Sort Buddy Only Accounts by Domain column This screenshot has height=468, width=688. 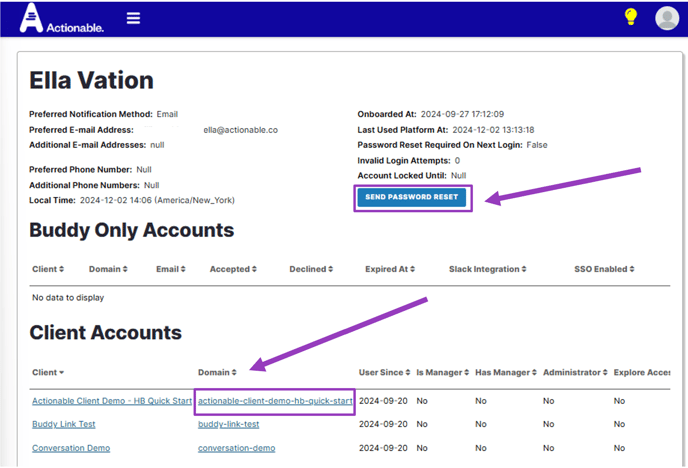tap(108, 269)
